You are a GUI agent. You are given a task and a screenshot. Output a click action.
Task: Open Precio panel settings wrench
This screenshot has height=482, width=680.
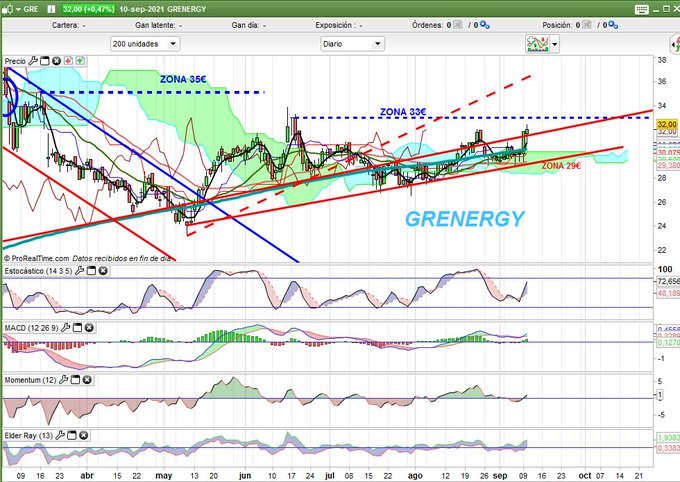(33, 61)
